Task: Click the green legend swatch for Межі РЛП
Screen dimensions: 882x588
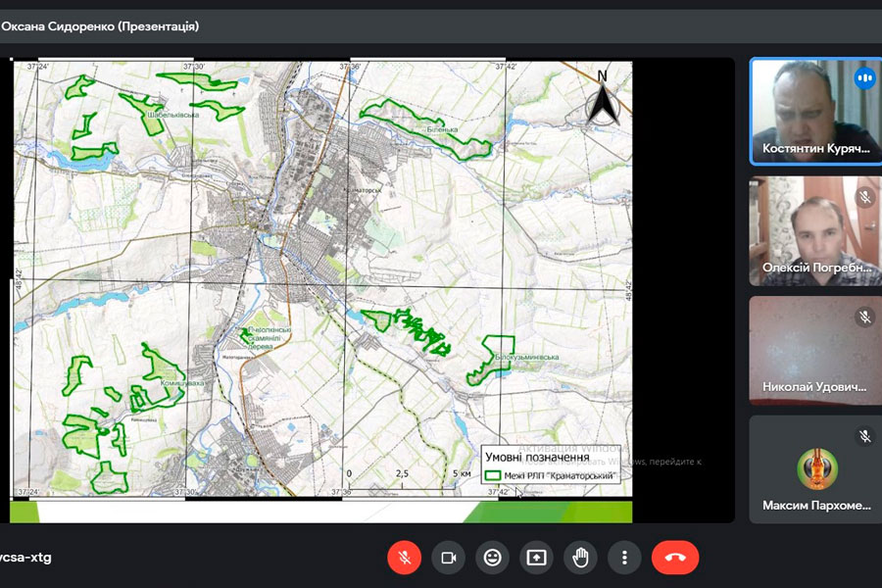Action: pos(494,476)
